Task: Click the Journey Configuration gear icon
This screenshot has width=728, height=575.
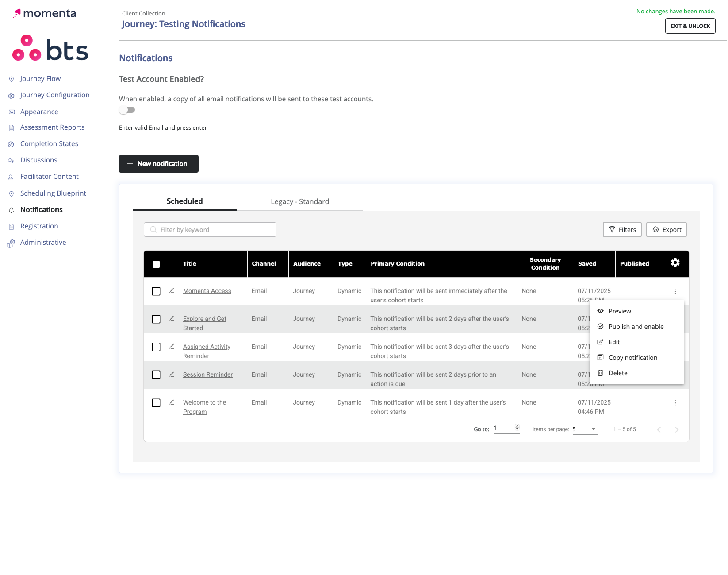Action: [x=11, y=96]
